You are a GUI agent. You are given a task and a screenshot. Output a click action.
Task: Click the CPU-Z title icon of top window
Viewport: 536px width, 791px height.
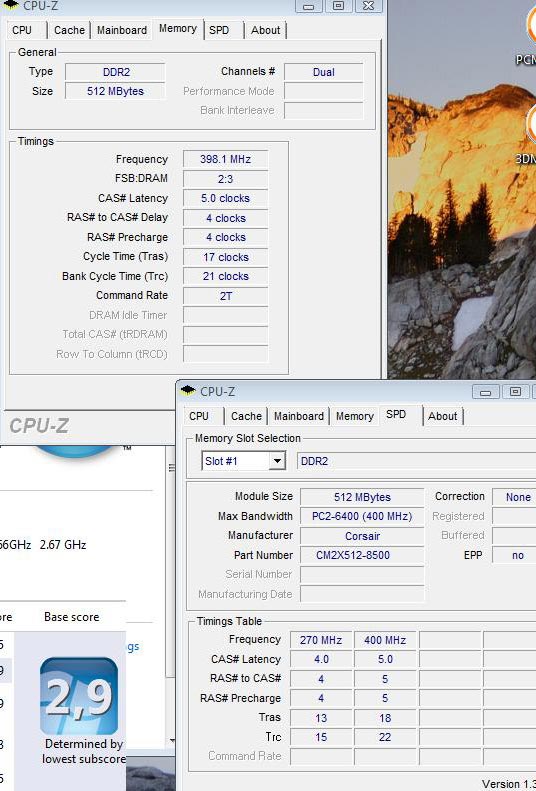click(x=11, y=6)
